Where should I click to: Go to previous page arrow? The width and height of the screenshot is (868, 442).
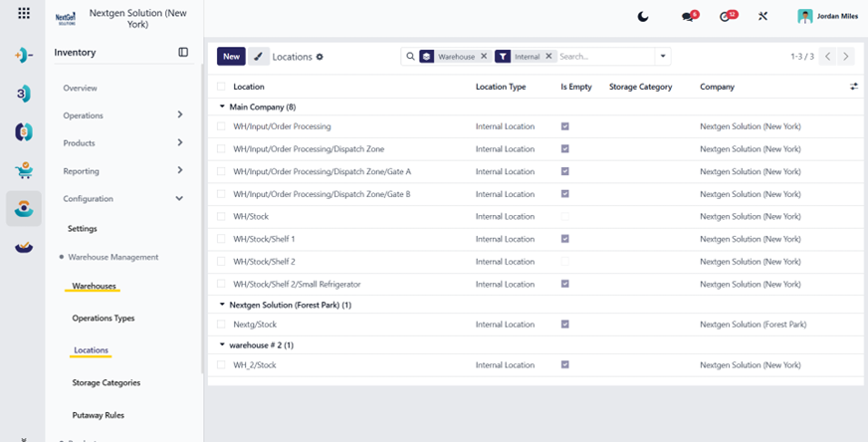(x=827, y=57)
